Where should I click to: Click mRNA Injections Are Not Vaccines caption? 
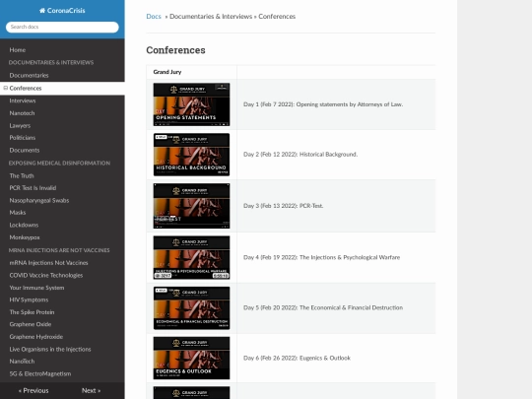point(59,250)
